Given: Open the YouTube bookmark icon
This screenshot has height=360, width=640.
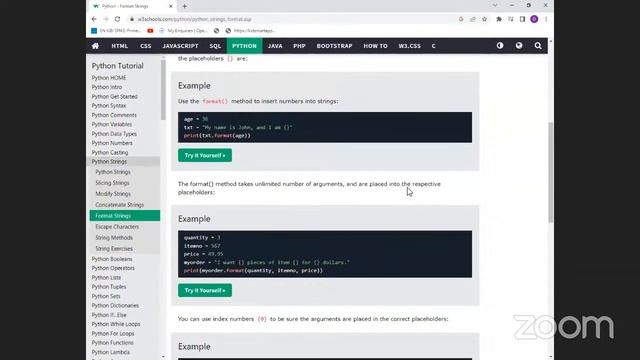Looking at the screenshot, I should pyautogui.click(x=150, y=31).
